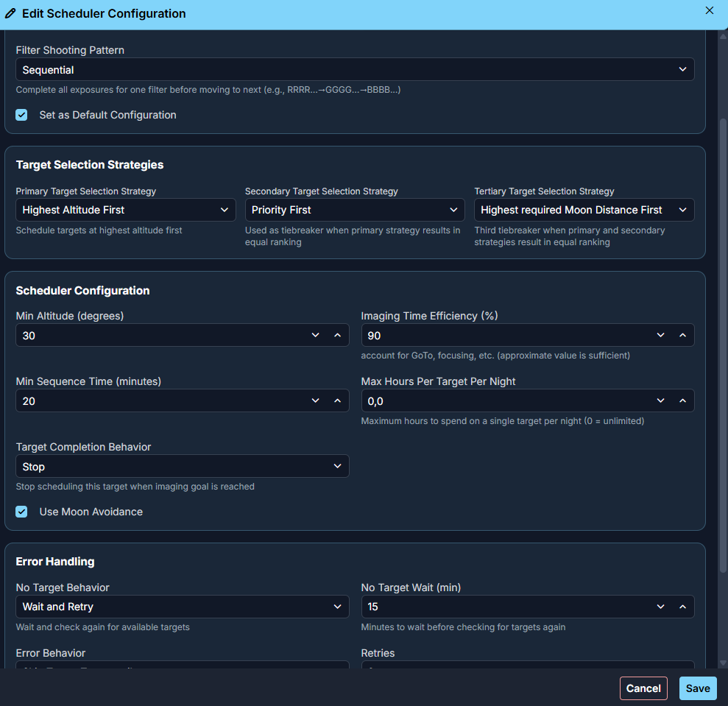The image size is (728, 706).
Task: Enable Set as Default Configuration
Action: click(x=21, y=115)
